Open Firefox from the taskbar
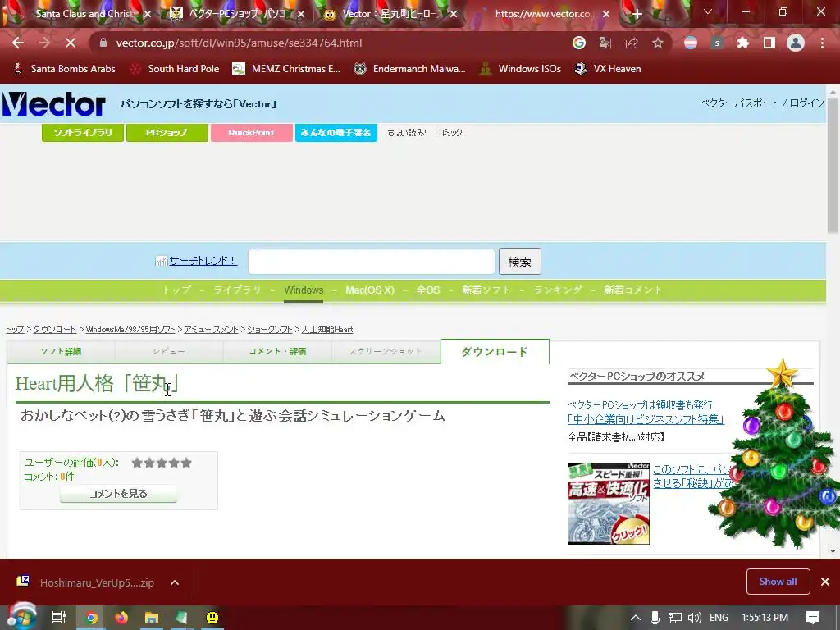This screenshot has width=840, height=630. 121,618
